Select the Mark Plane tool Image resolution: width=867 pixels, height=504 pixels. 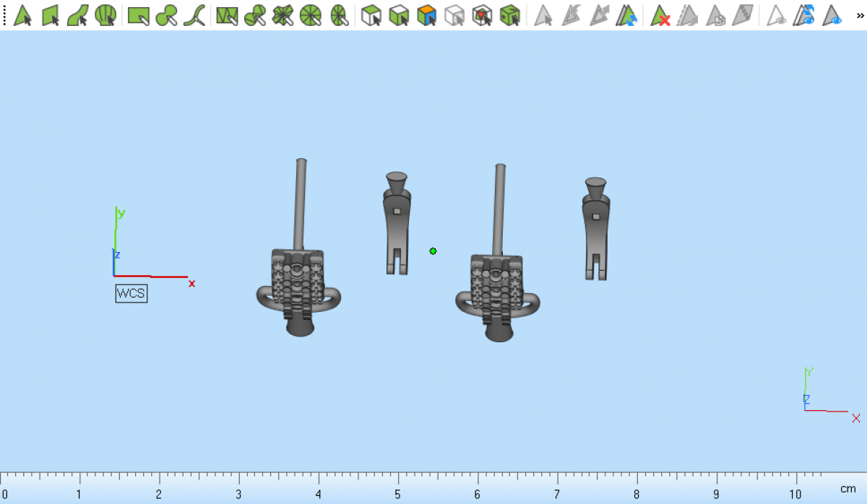(51, 15)
